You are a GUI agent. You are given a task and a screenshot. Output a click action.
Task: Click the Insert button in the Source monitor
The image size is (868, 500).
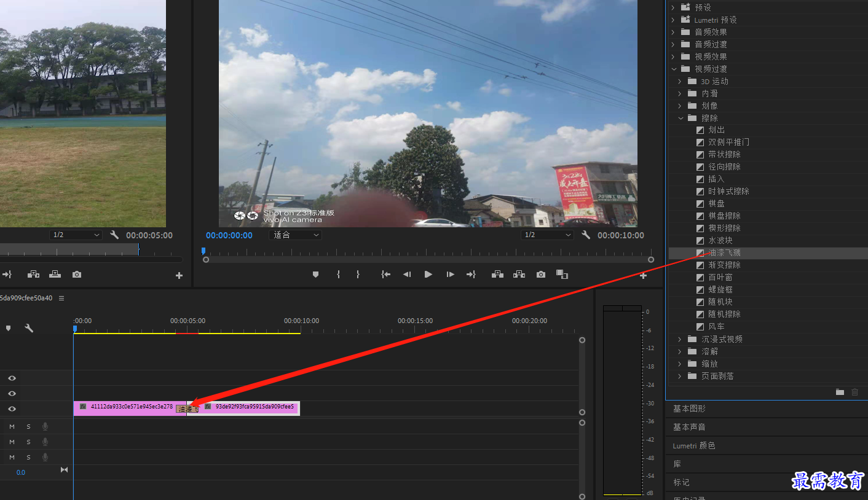(x=33, y=275)
